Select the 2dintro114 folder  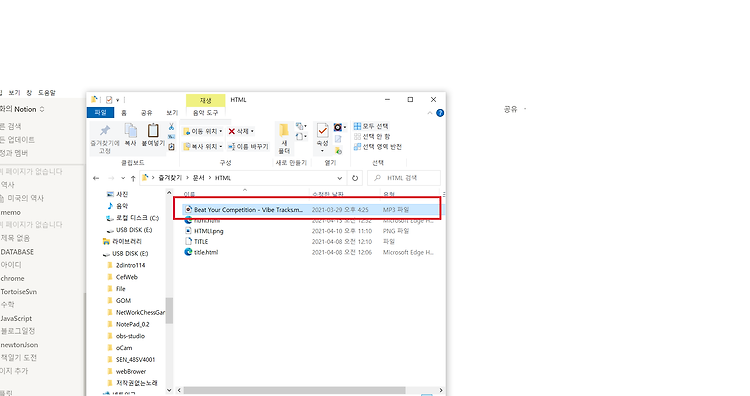pyautogui.click(x=126, y=265)
